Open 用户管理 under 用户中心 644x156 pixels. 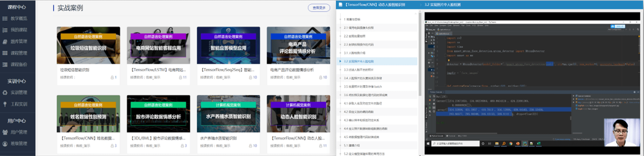[18, 132]
